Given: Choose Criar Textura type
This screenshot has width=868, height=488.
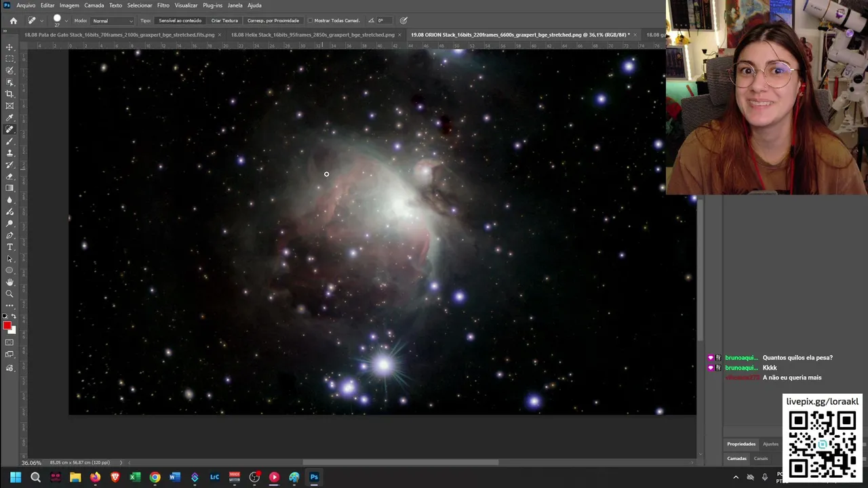Looking at the screenshot, I should coord(224,20).
